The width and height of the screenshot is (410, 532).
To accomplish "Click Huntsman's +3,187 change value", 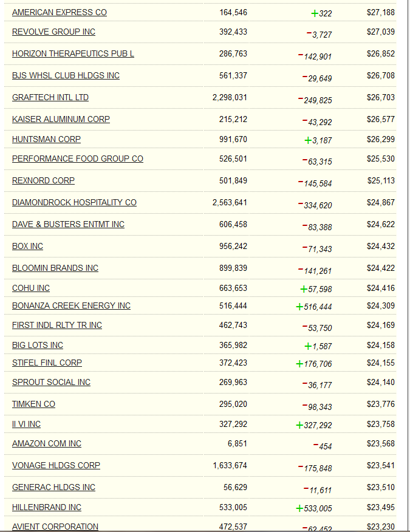I will tap(318, 140).
